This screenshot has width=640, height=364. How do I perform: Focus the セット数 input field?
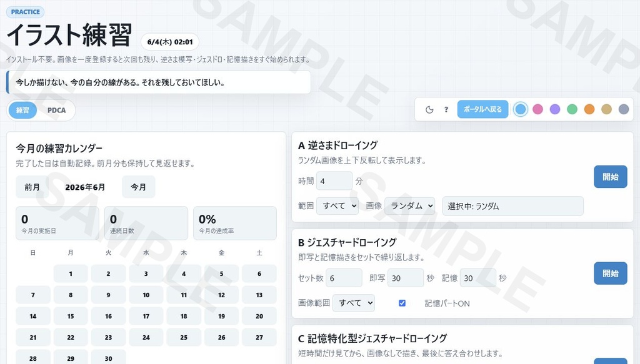coord(344,278)
